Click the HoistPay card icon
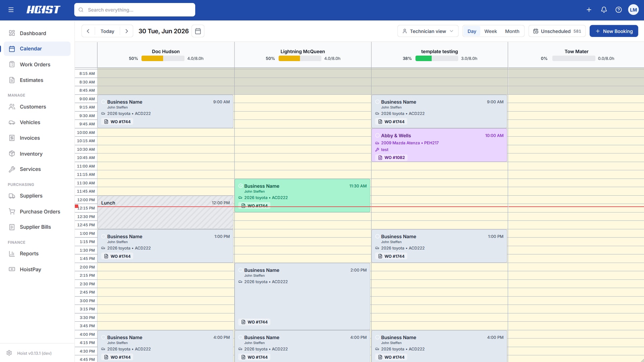Screen dimensions: 644x362 pos(12,269)
